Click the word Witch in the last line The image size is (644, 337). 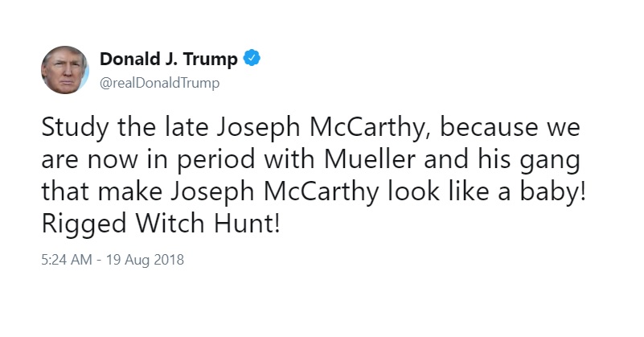pyautogui.click(x=170, y=223)
